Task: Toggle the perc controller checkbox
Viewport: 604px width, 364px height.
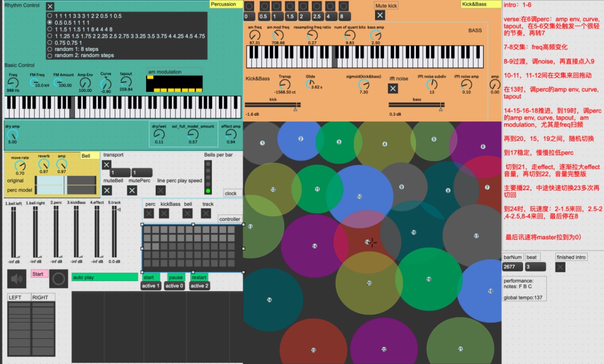Action: pos(149,213)
